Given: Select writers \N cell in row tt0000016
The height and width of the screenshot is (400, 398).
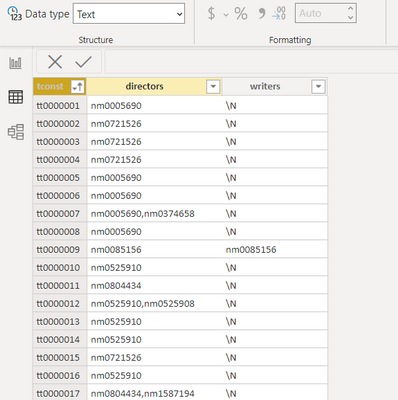Looking at the screenshot, I should click(x=275, y=376).
